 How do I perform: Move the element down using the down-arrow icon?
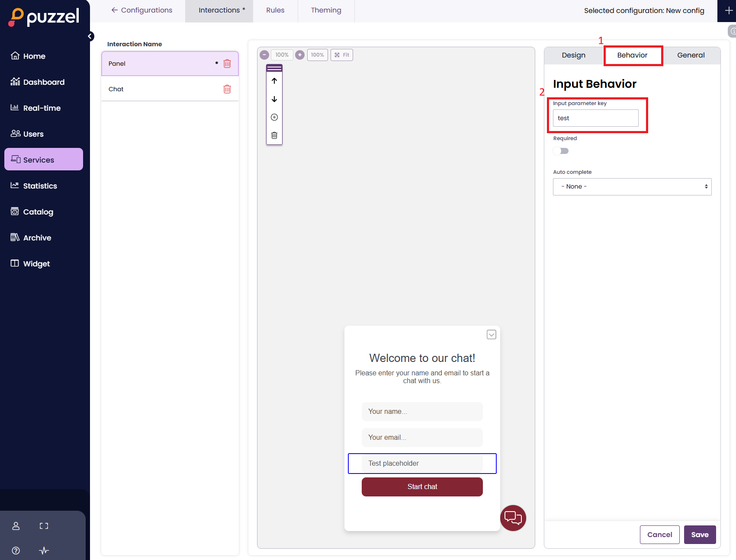(x=274, y=99)
